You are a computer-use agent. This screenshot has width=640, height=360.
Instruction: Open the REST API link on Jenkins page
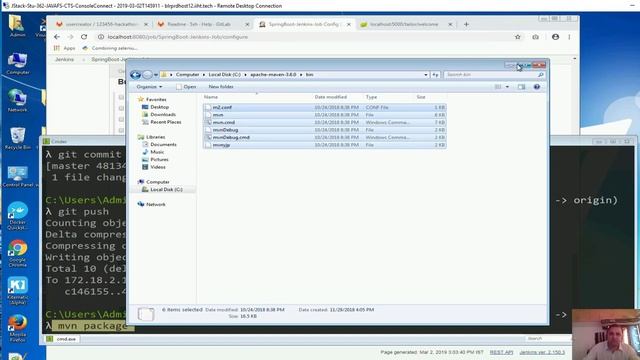click(x=501, y=352)
